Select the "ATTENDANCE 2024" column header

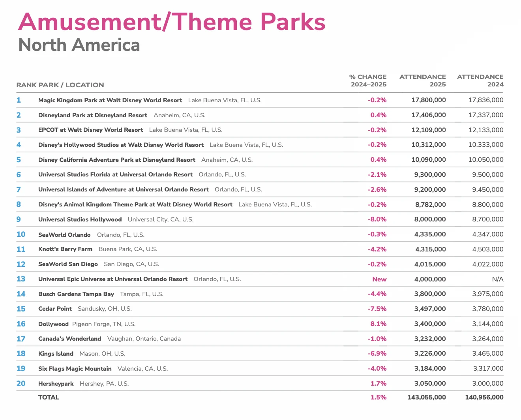click(x=480, y=81)
